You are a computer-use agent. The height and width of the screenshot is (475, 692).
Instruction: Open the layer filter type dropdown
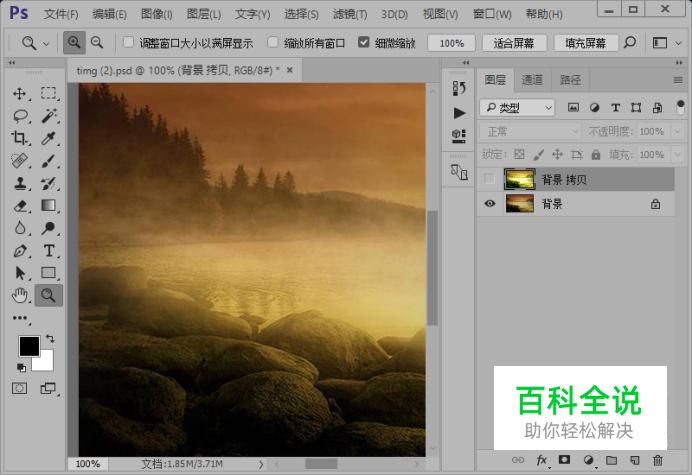517,107
